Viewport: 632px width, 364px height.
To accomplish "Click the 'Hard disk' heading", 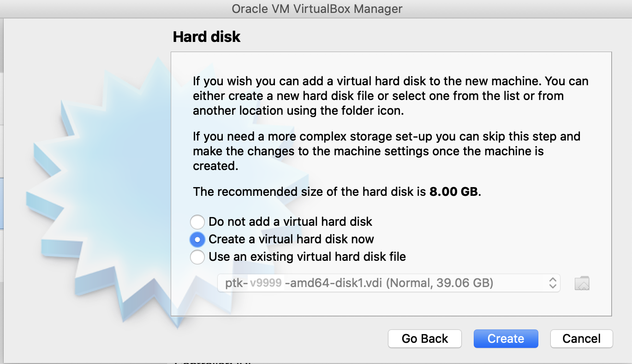I will (x=207, y=37).
